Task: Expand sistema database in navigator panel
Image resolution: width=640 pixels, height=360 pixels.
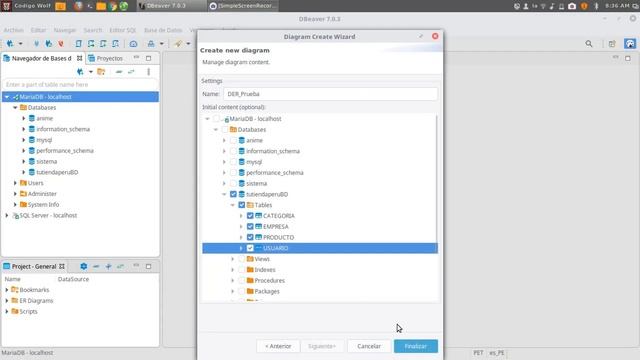Action: (23, 161)
